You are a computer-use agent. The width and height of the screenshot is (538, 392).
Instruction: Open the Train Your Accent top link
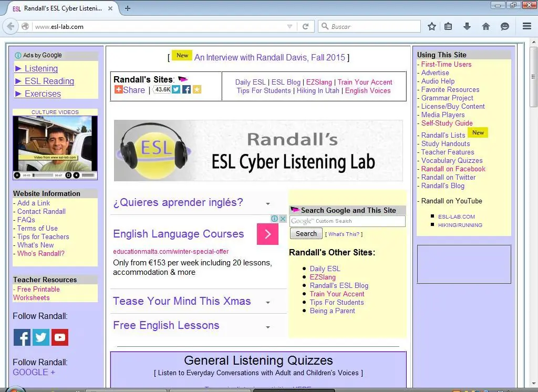[x=365, y=82]
